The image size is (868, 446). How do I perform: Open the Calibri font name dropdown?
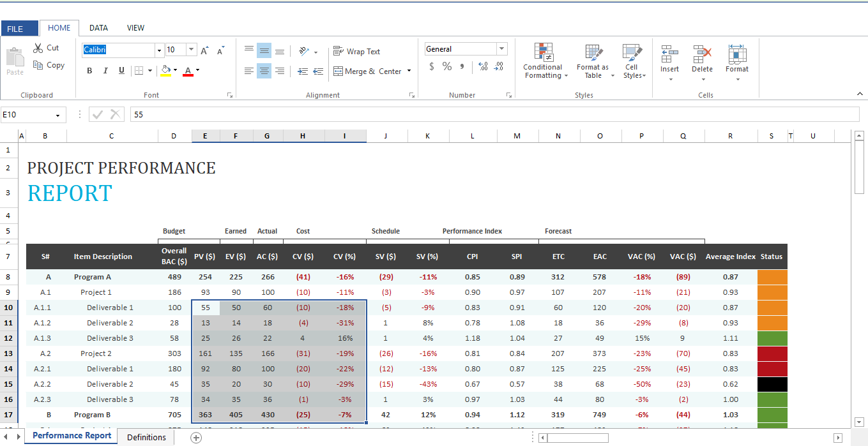pyautogui.click(x=159, y=50)
